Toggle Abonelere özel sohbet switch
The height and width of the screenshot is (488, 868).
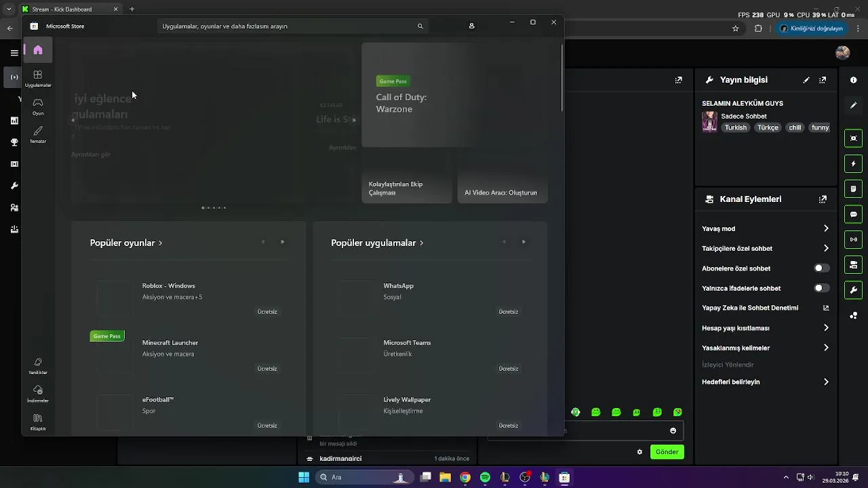821,268
